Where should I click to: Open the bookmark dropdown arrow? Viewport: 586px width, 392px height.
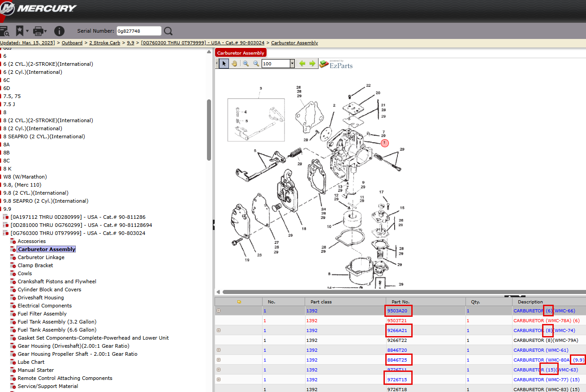[27, 31]
